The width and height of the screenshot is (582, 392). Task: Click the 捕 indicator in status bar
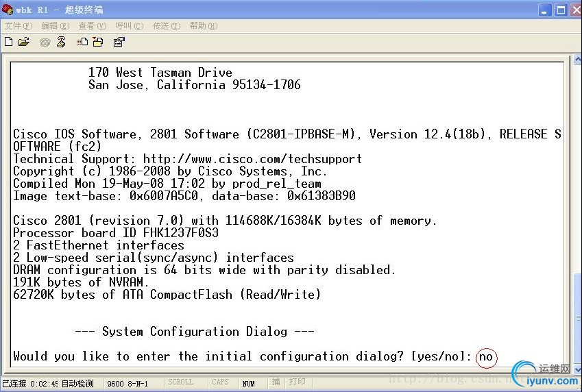click(x=276, y=382)
